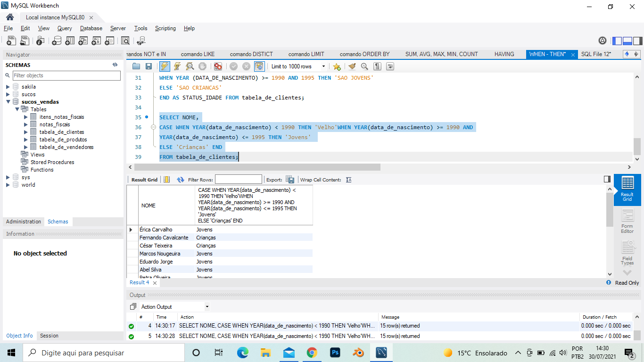The height and width of the screenshot is (362, 644).
Task: Collapse the sucos_vendas schema
Action: point(8,102)
